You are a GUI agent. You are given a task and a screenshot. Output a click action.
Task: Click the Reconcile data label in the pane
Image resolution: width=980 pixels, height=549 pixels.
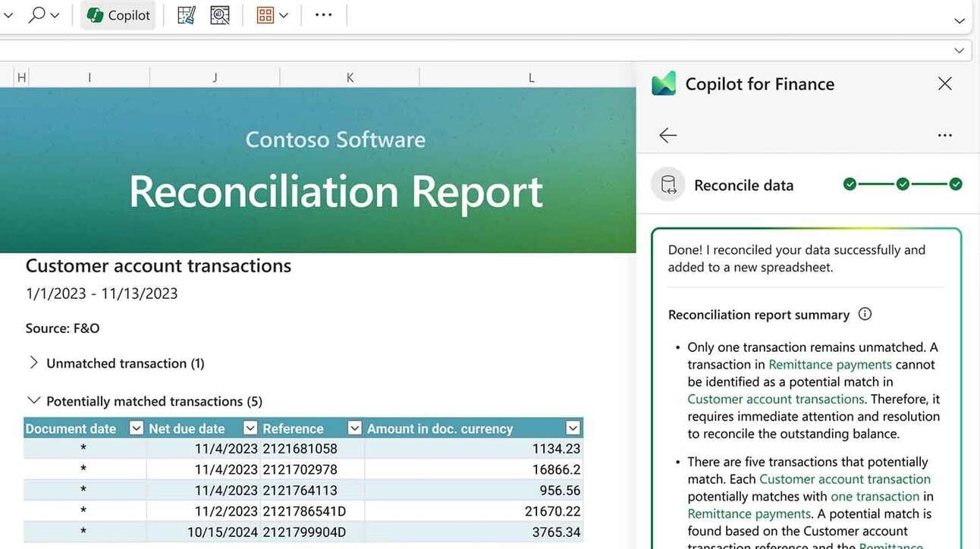click(x=743, y=185)
